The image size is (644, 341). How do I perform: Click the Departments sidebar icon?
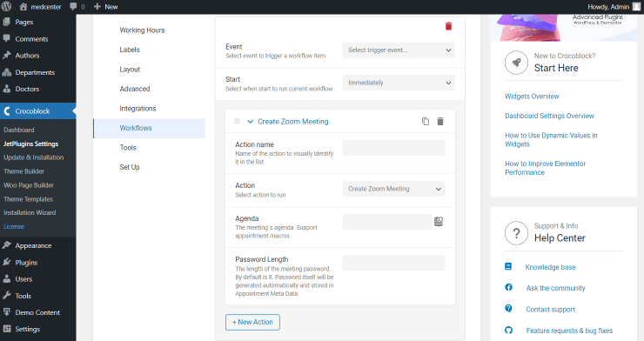pos(7,72)
